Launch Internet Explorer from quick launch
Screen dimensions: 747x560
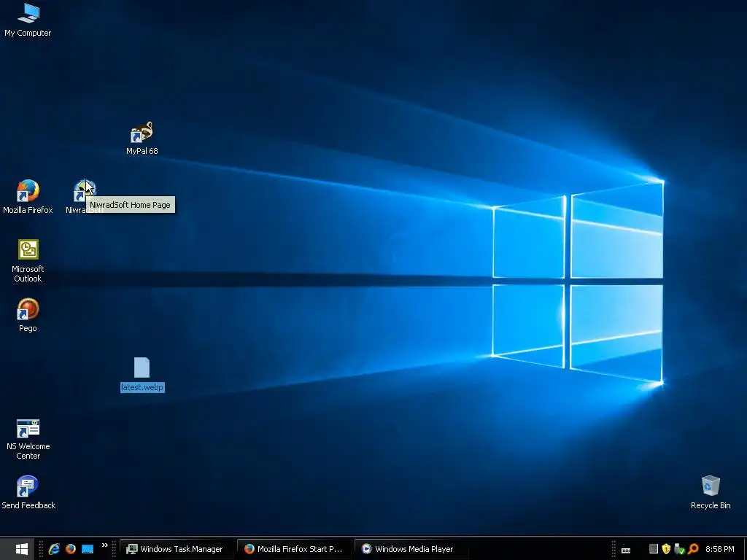pos(54,549)
